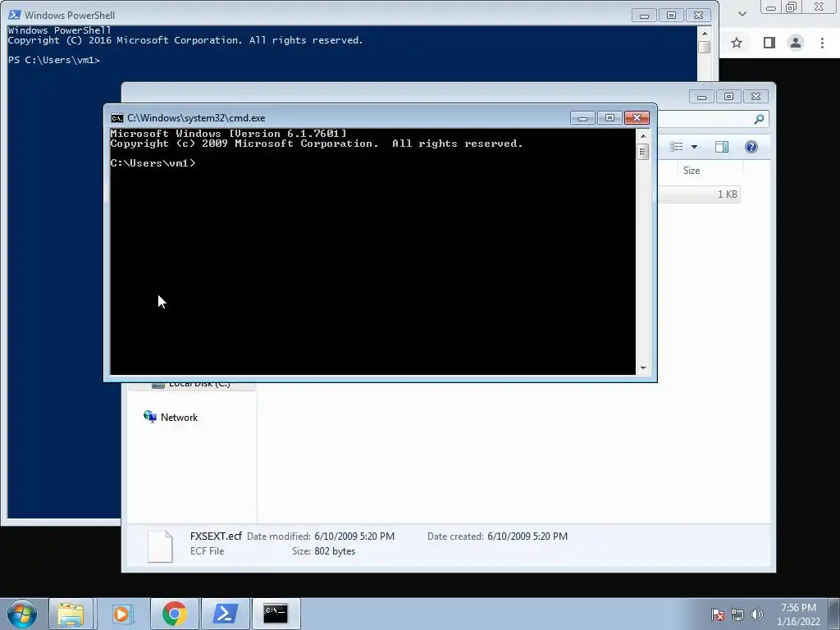Open the Windows Start menu orb
840x630 pixels.
coord(22,614)
